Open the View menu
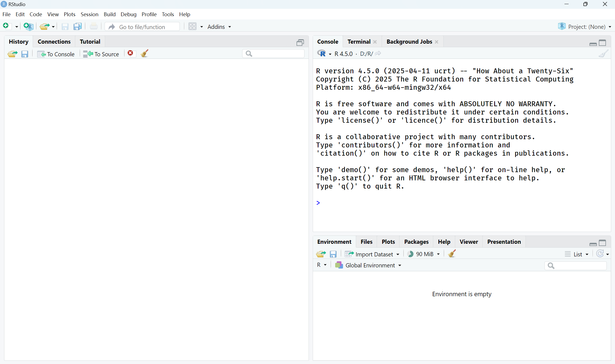 tap(53, 14)
